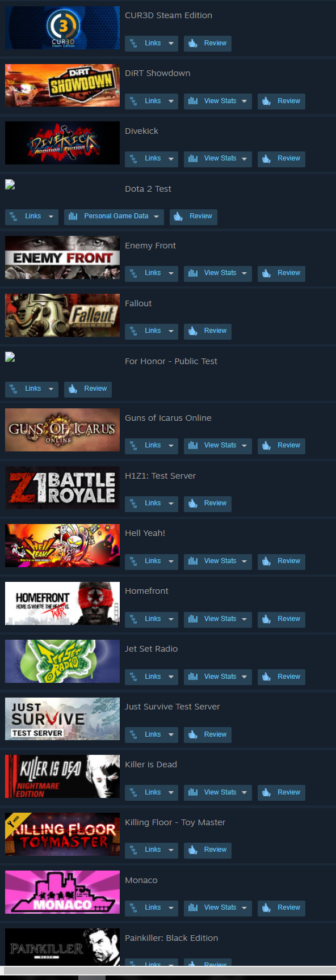Click the horizontal scrollbar at the bottom
This screenshot has width=336, height=980.
pyautogui.click(x=168, y=971)
